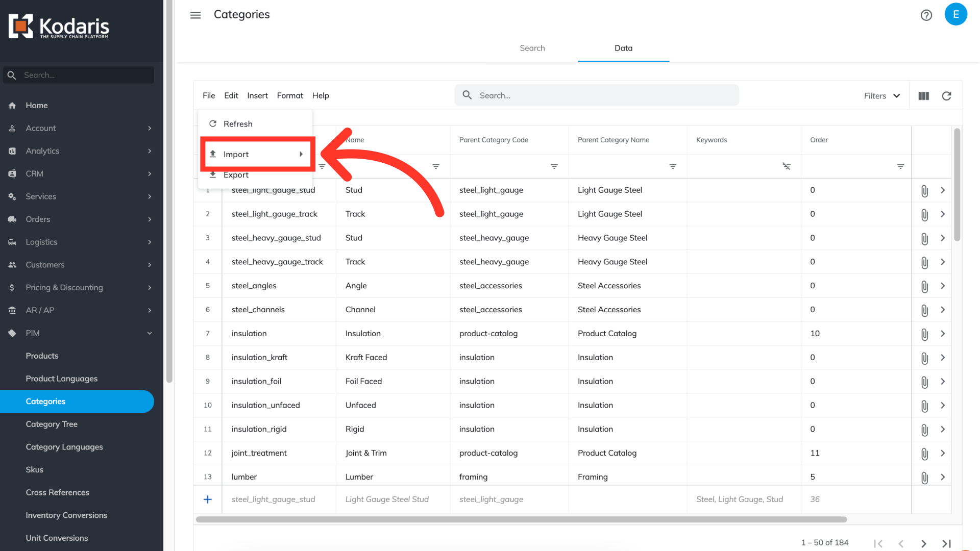
Task: Toggle the Keywords column filter-off icon
Action: 786,166
